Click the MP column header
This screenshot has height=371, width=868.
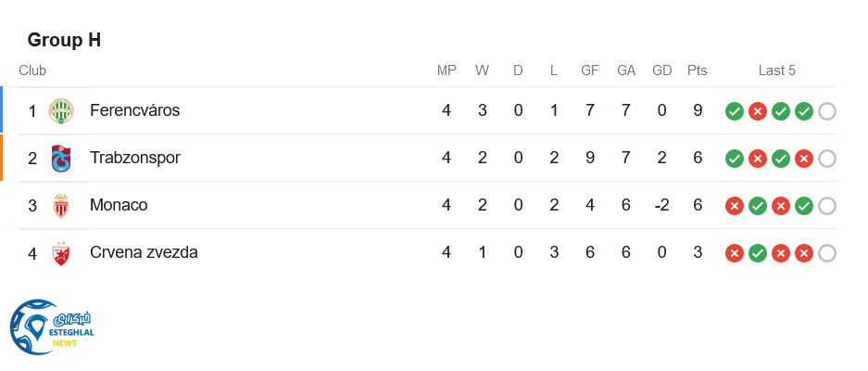click(447, 70)
